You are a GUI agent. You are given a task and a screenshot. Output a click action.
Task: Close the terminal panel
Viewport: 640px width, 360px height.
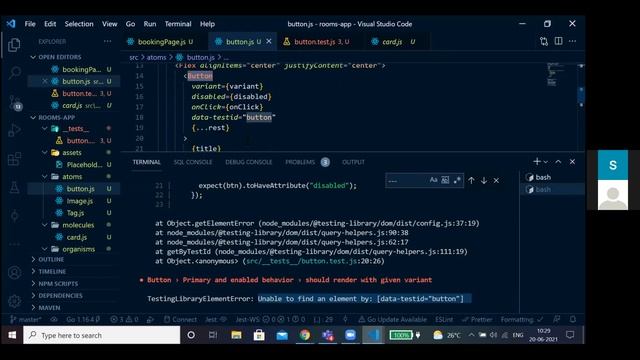572,162
